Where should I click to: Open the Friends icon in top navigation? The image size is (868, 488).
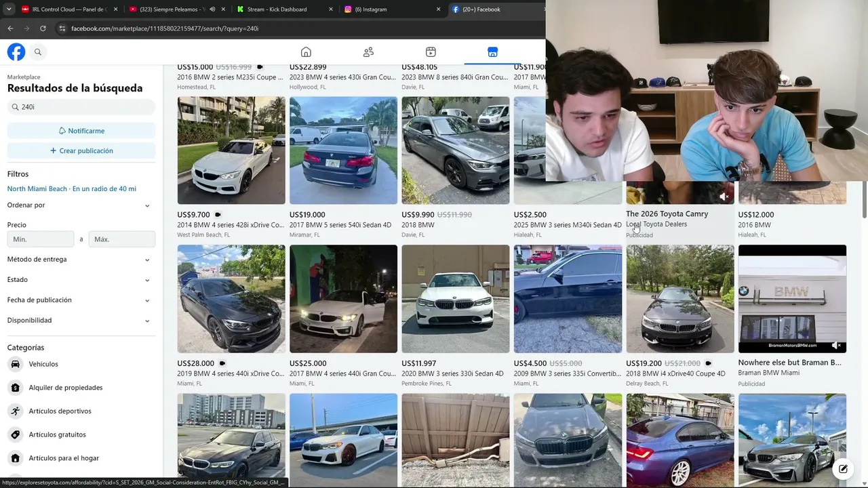pyautogui.click(x=368, y=52)
